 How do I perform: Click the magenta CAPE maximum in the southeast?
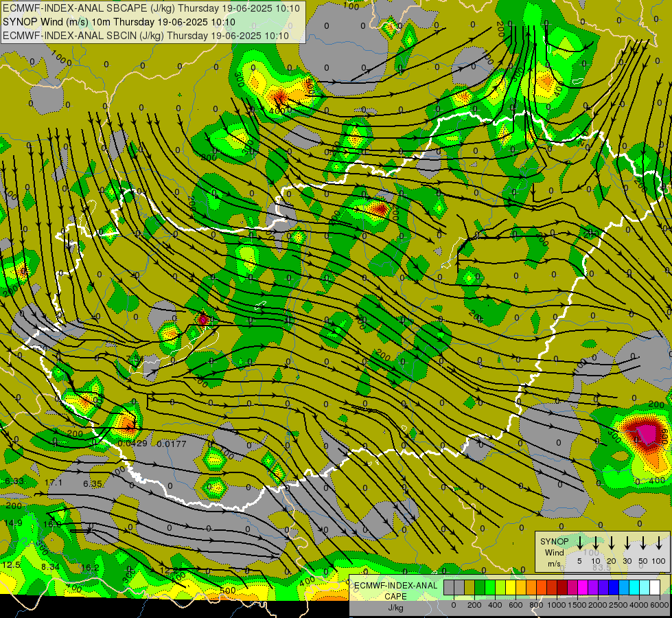coord(647,434)
